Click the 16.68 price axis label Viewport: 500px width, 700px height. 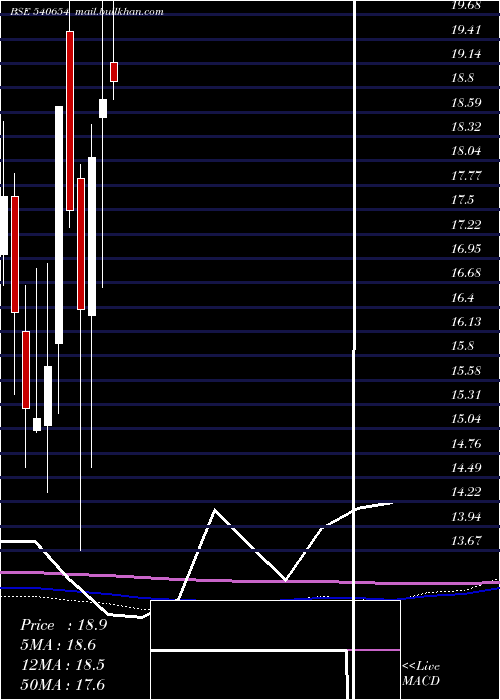pos(466,272)
